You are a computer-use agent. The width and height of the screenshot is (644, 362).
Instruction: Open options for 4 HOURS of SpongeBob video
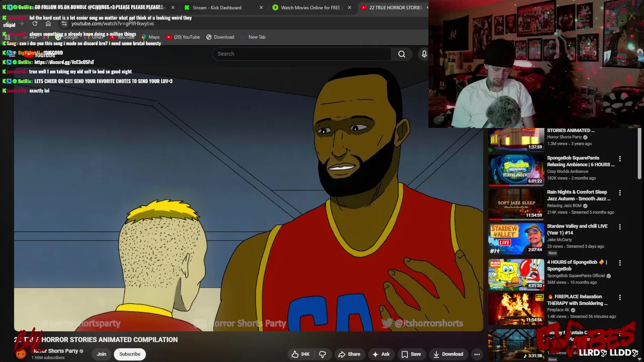(620, 262)
